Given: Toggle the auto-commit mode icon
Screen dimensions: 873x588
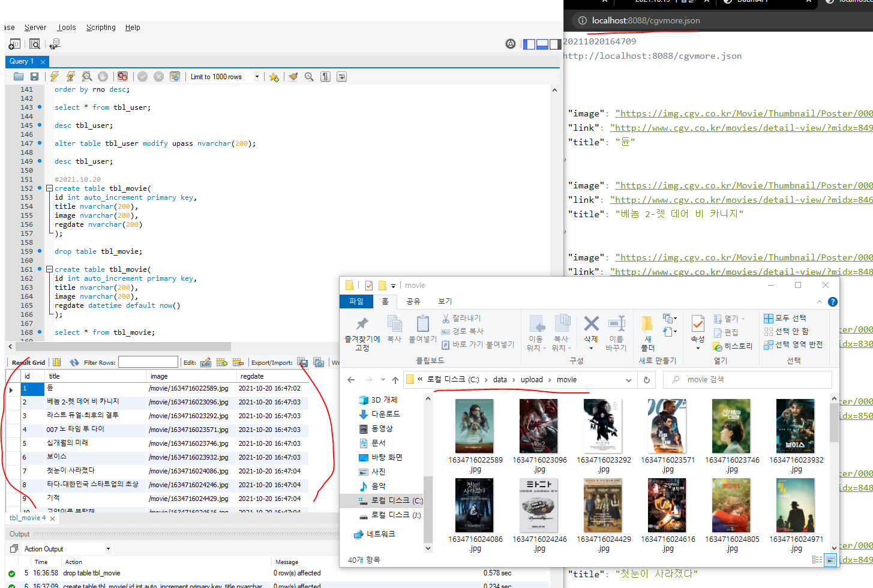Looking at the screenshot, I should pyautogui.click(x=175, y=77).
